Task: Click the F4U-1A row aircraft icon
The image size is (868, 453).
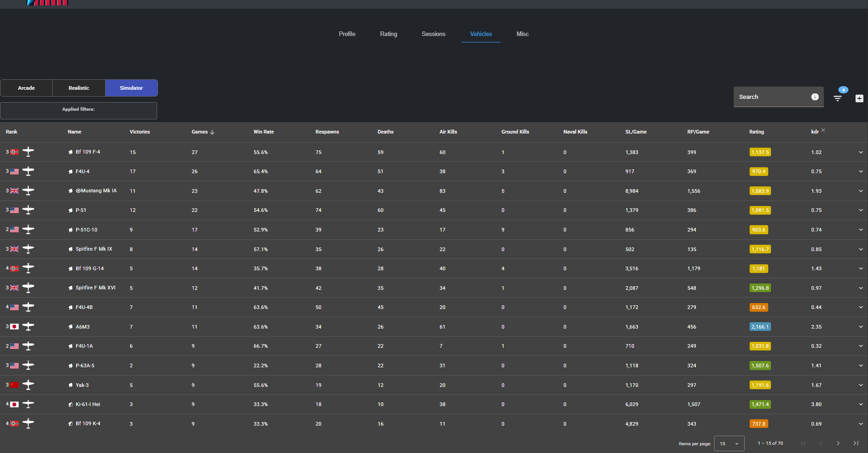Action: (28, 346)
